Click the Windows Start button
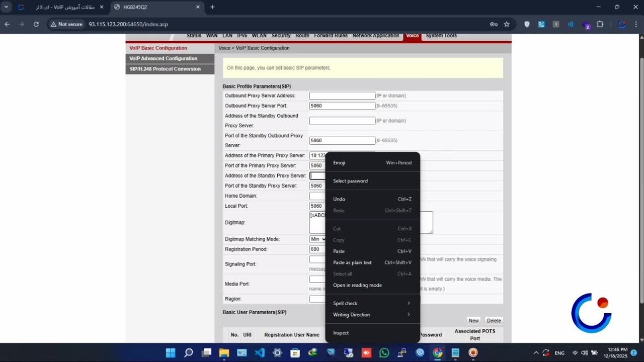 click(x=171, y=353)
